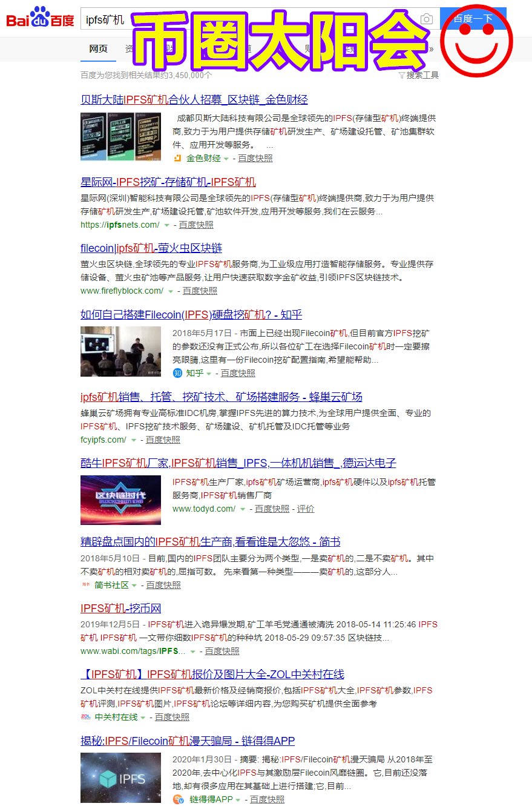Click the 链得得APP source icon

(177, 799)
